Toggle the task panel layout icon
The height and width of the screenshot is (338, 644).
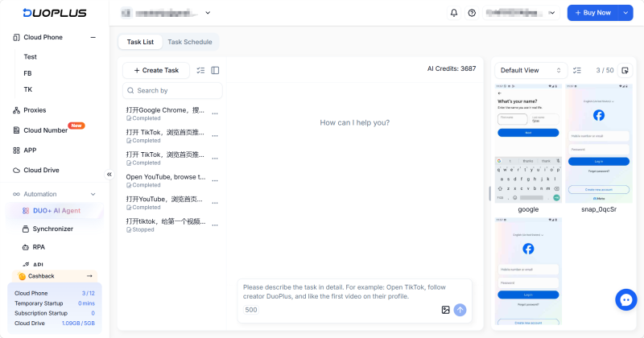(215, 71)
